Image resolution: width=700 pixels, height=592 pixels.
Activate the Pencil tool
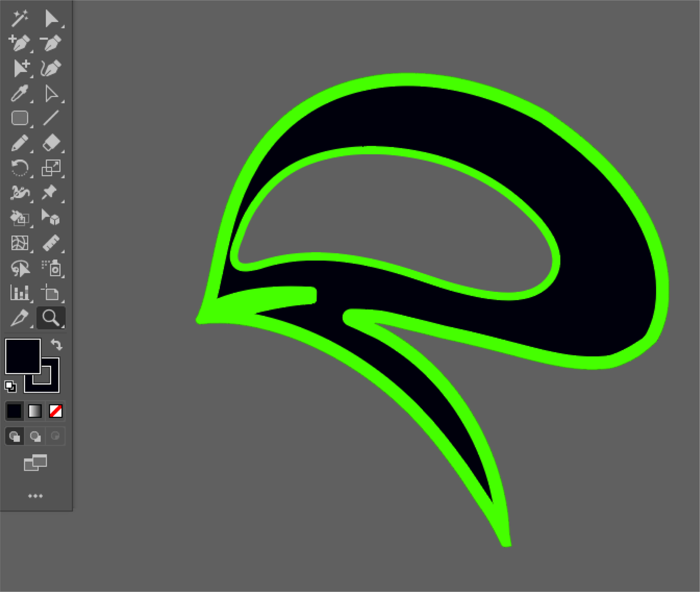pos(20,143)
